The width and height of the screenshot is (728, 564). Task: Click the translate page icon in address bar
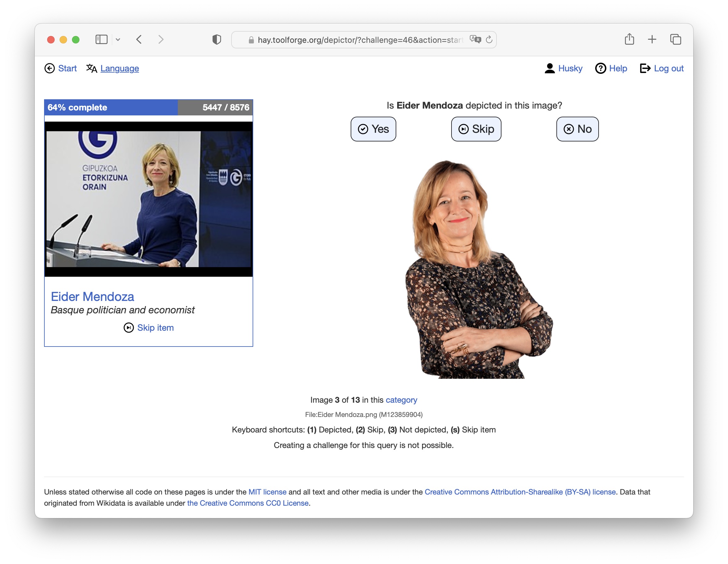point(475,39)
